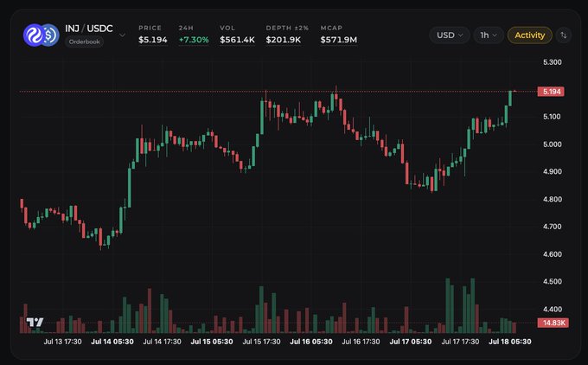Click the DEPTH ±2% header label
This screenshot has width=588, height=365.
[x=287, y=29]
